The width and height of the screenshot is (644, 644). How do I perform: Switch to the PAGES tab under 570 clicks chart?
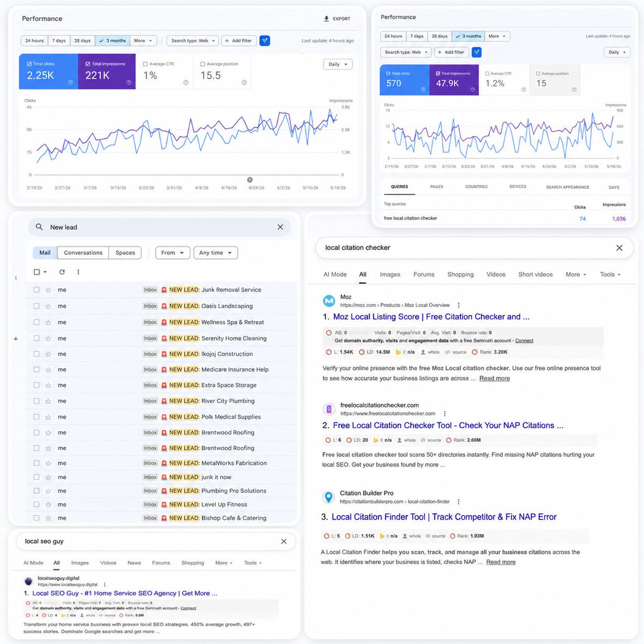coord(437,187)
